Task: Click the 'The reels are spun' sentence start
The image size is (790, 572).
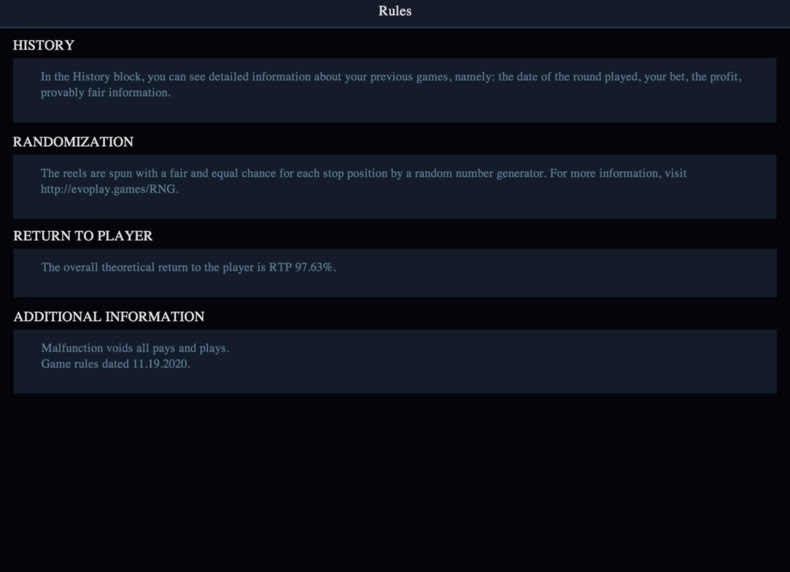Action: [x=87, y=173]
